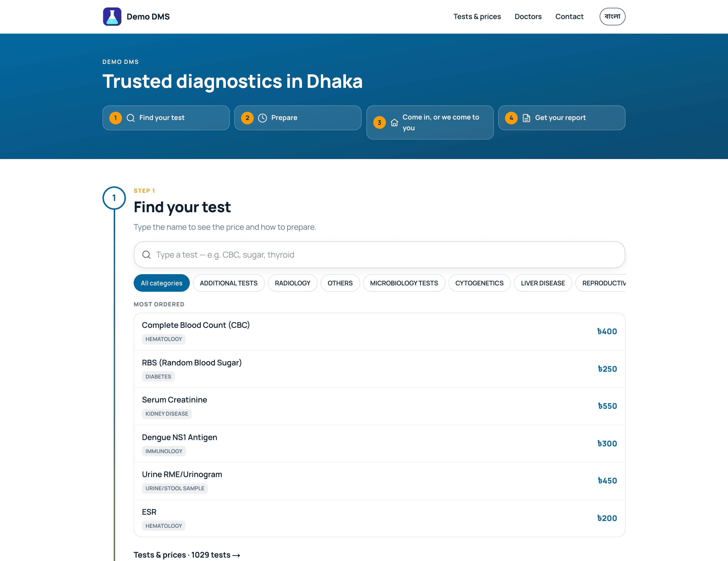Filter by CYTOGENETICS category

[x=479, y=283]
